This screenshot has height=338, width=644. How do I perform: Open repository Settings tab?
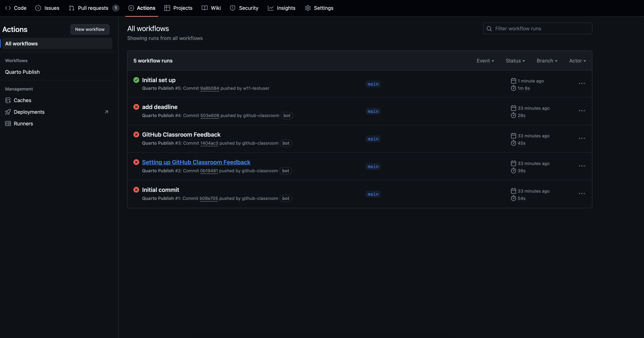tap(319, 8)
